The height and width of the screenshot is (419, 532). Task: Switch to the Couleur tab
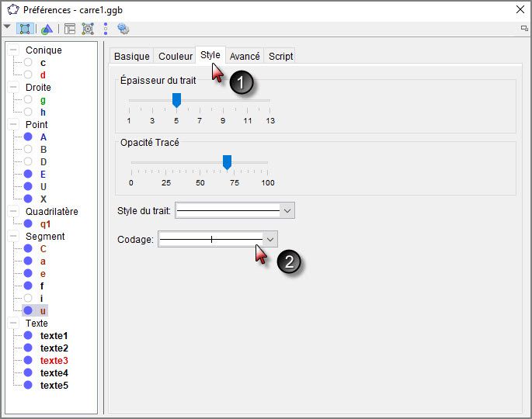176,57
